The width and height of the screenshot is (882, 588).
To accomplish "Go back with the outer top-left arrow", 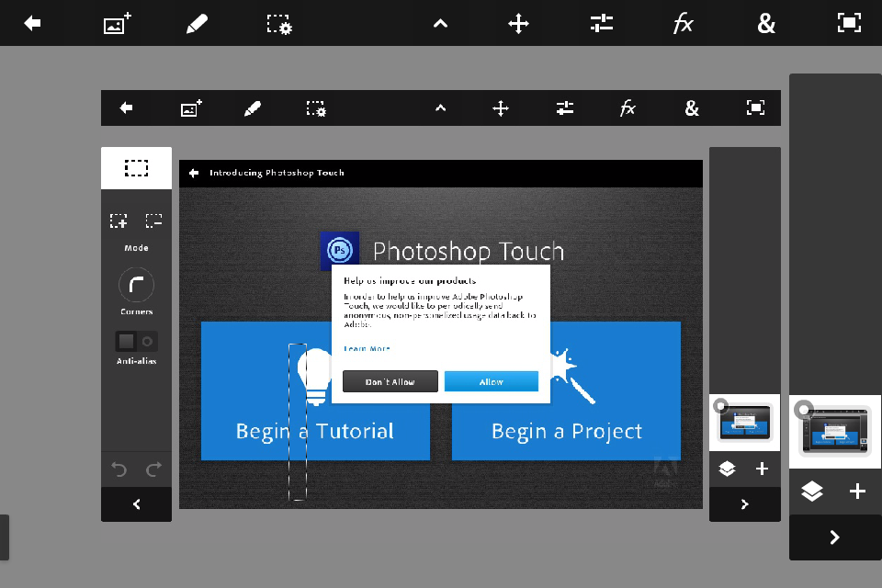I will tap(33, 23).
